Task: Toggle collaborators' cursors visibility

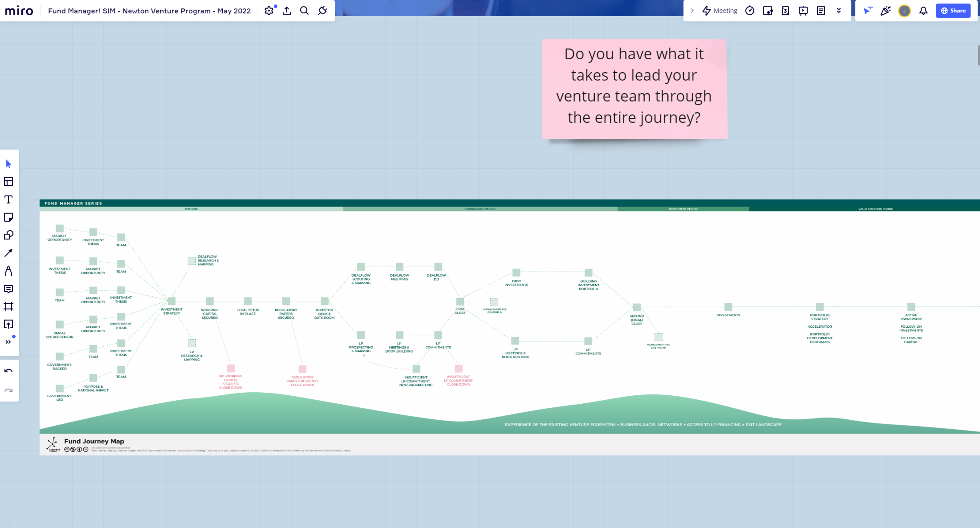Action: 868,11
